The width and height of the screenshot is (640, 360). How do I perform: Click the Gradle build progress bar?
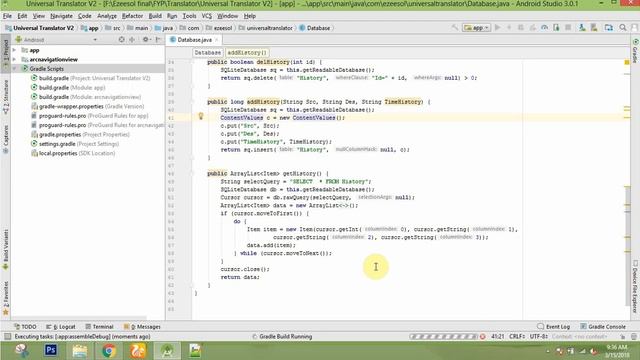point(443,336)
